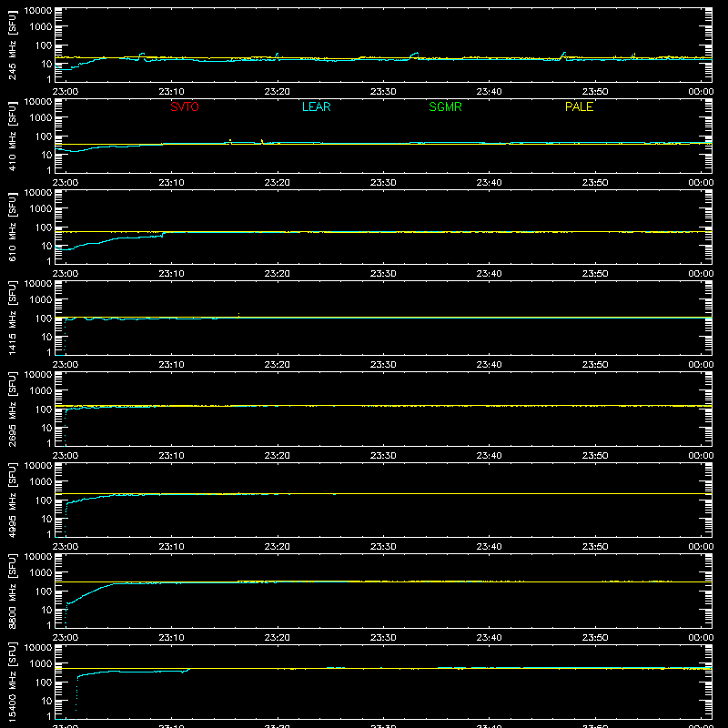
Task: Click 00:00 time label under 4995 MHz plot
Action: [701, 547]
